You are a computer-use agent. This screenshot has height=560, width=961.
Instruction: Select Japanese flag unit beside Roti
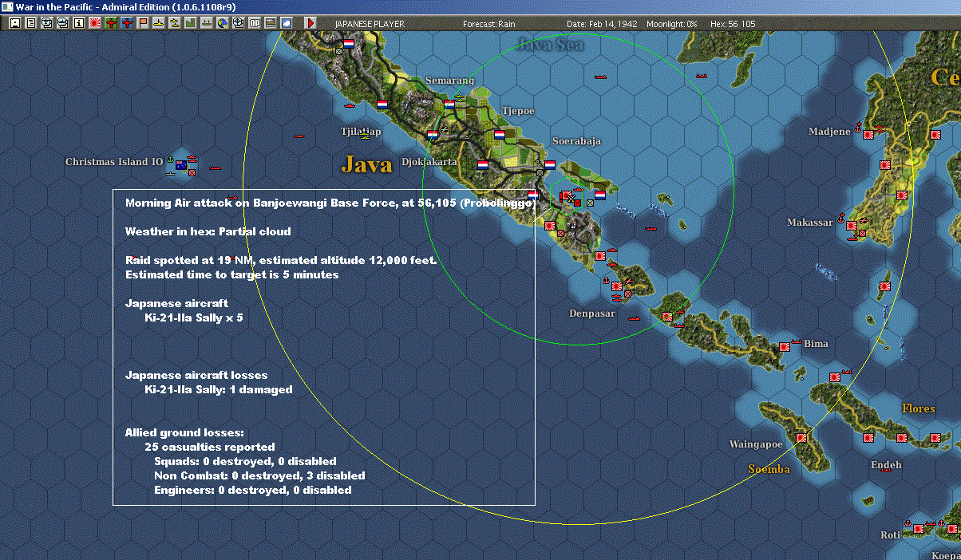919,528
